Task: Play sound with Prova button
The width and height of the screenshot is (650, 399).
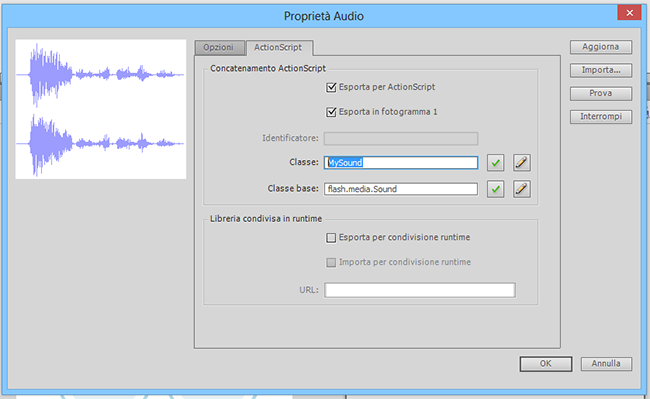Action: pos(601,93)
